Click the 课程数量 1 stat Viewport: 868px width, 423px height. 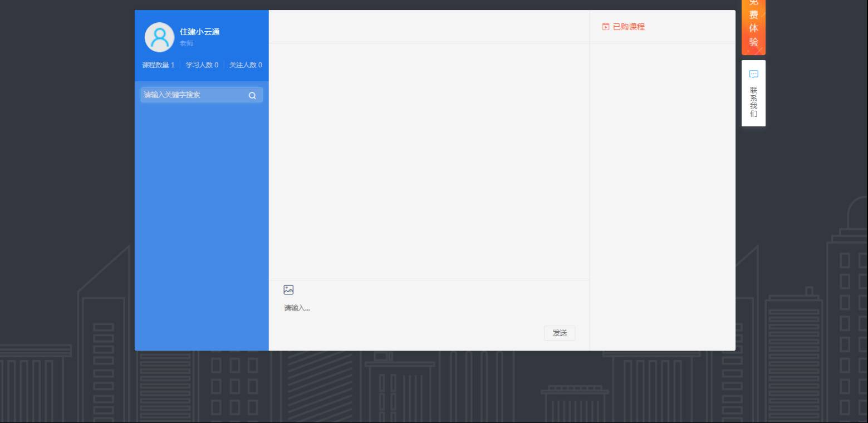tap(158, 65)
